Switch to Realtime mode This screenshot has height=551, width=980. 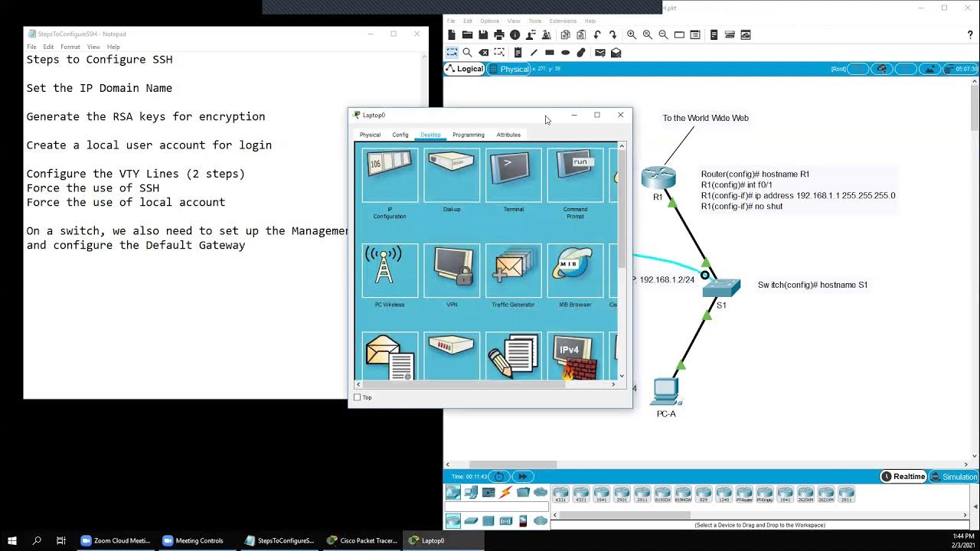click(x=903, y=477)
